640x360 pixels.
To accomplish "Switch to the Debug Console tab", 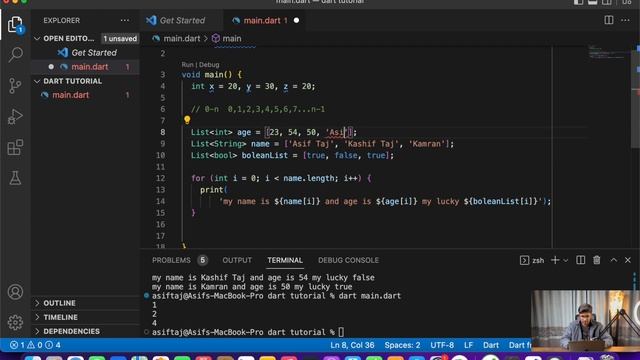I will click(x=348, y=260).
